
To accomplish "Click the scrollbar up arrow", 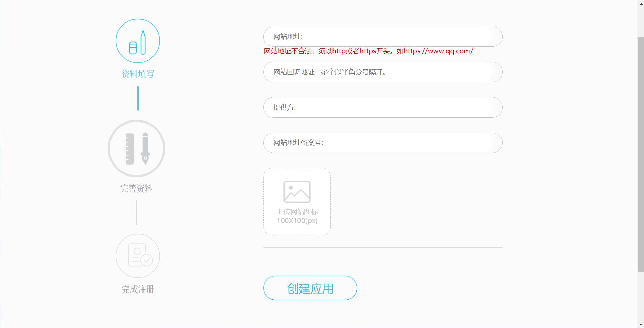I will 640,3.
